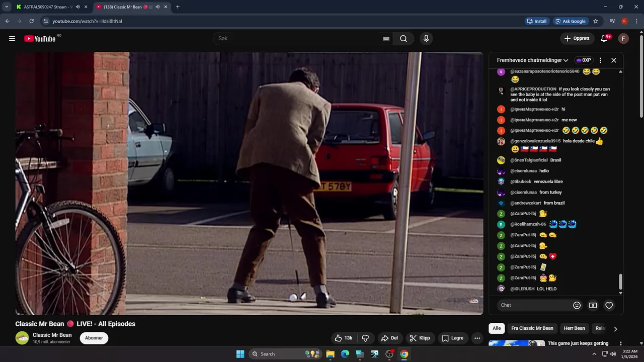
Task: Click the Install app button
Action: point(537,21)
